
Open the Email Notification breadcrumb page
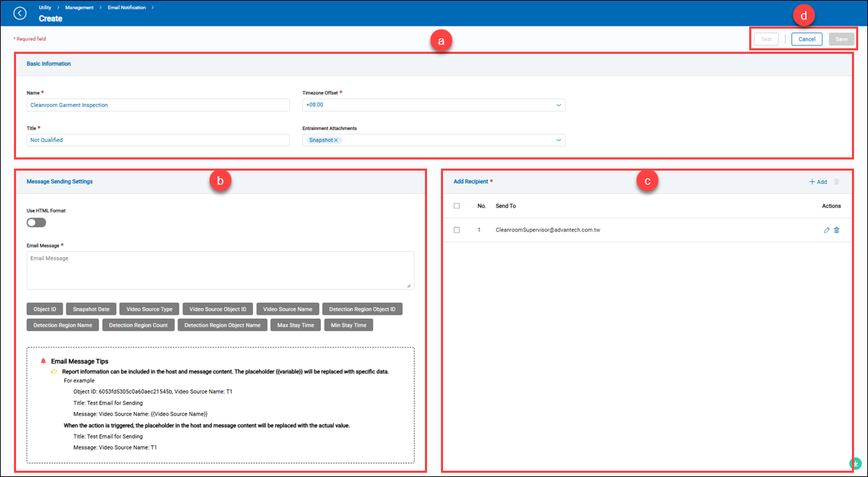pos(127,7)
